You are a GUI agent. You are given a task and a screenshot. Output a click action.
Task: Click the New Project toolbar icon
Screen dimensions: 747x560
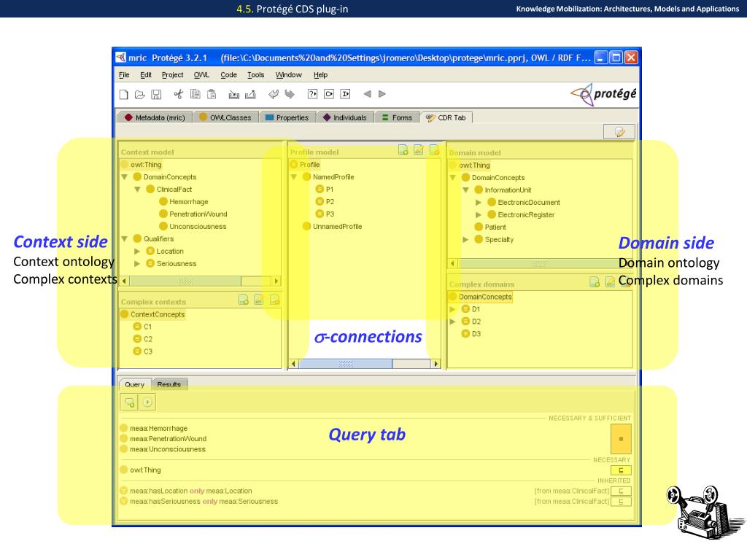coord(124,94)
